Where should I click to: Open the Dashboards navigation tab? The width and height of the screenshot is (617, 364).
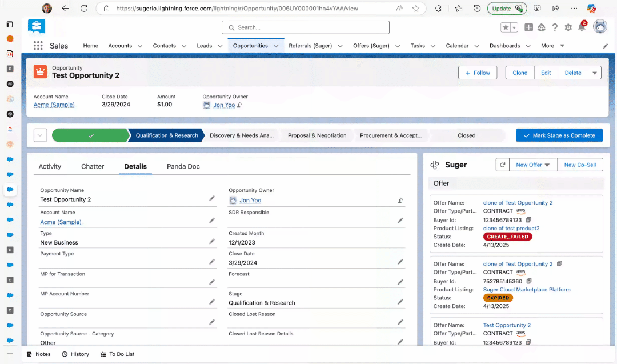[x=505, y=46]
